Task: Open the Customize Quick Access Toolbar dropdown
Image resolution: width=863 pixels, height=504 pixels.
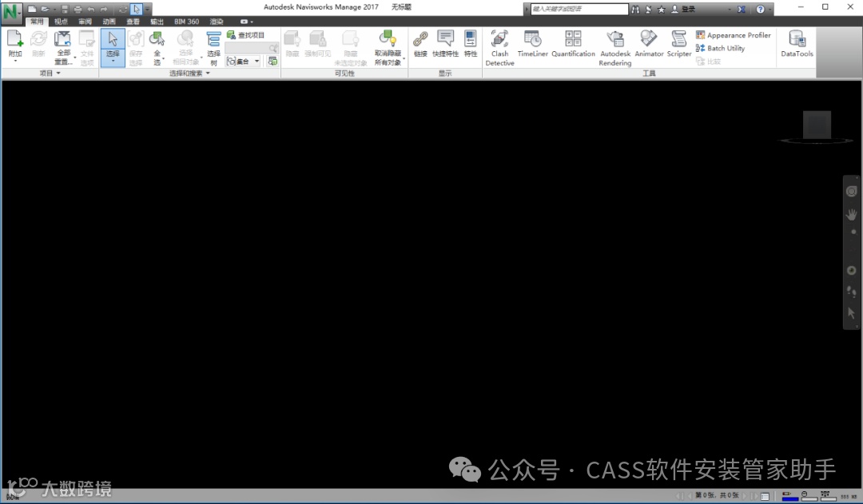Action: 147,10
